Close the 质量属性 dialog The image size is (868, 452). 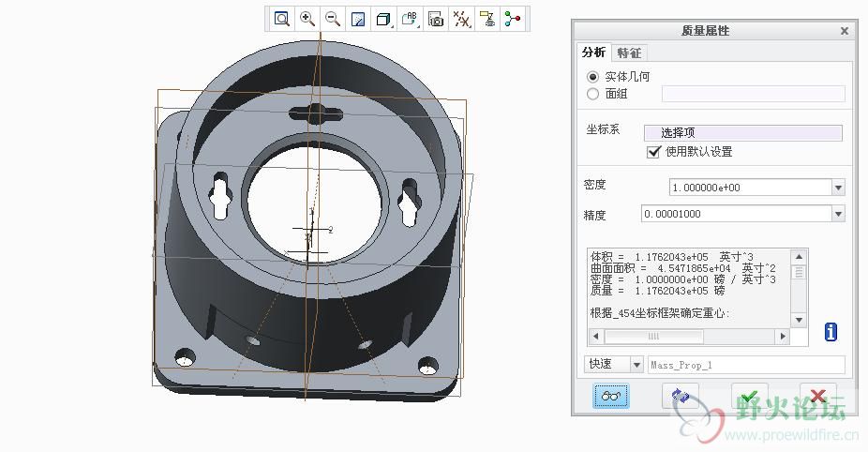(x=845, y=31)
